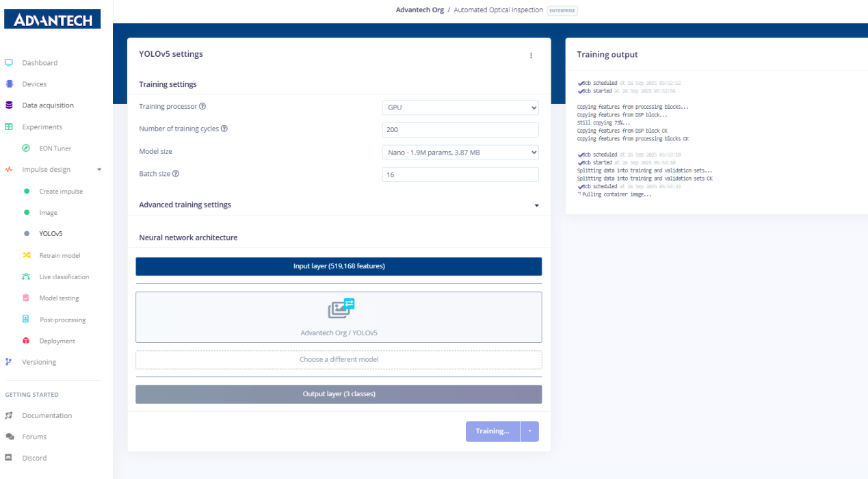
Task: Open the Discord link
Action: coord(34,458)
